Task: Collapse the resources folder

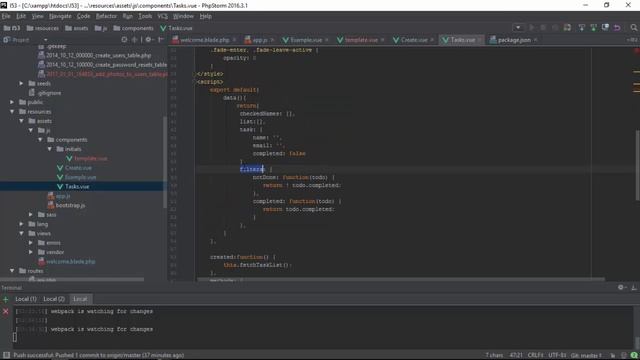Action: (12, 111)
